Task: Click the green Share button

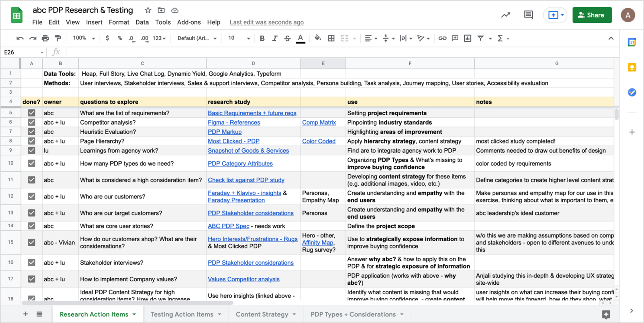Action: pos(592,15)
